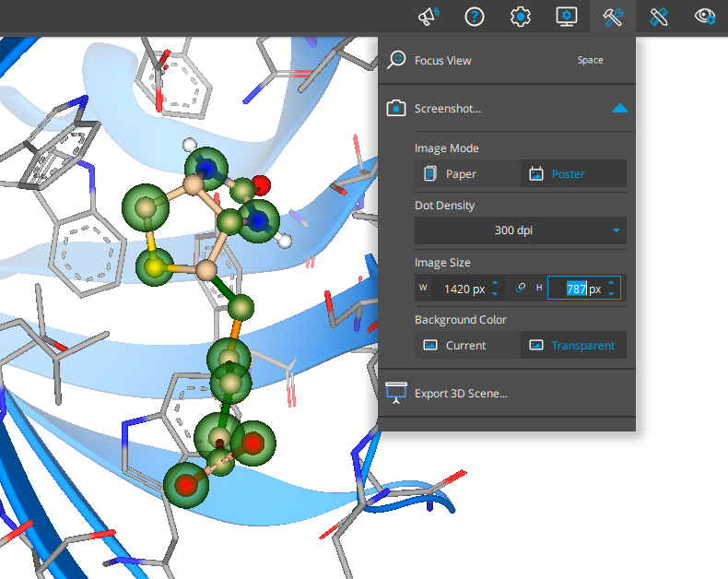Viewport: 728px width, 579px height.
Task: Choose Current background color
Action: 467,345
